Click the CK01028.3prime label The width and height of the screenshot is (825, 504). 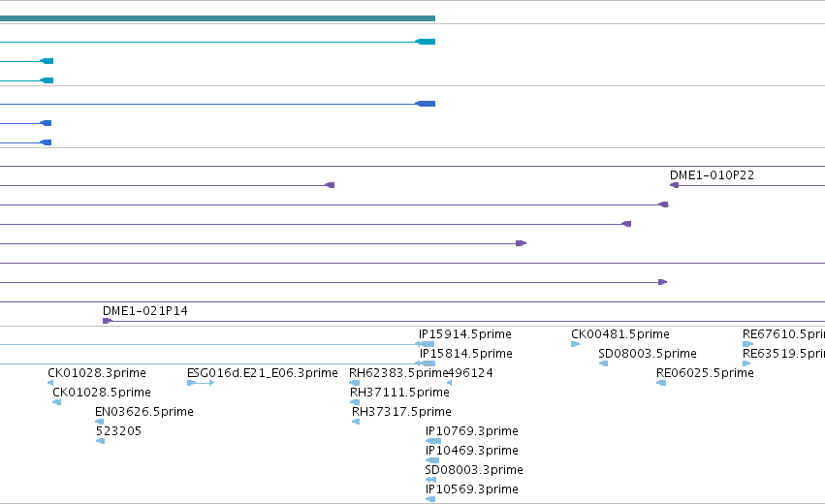point(97,373)
